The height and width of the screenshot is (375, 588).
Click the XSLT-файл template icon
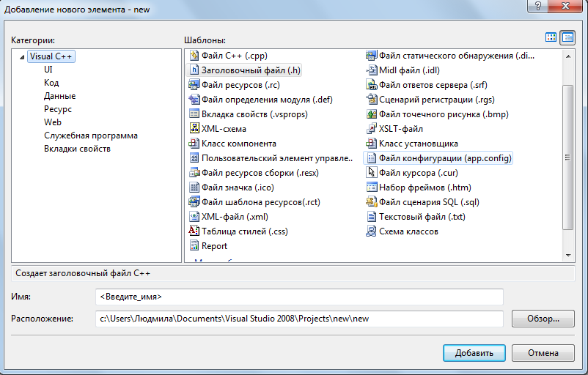coord(371,129)
